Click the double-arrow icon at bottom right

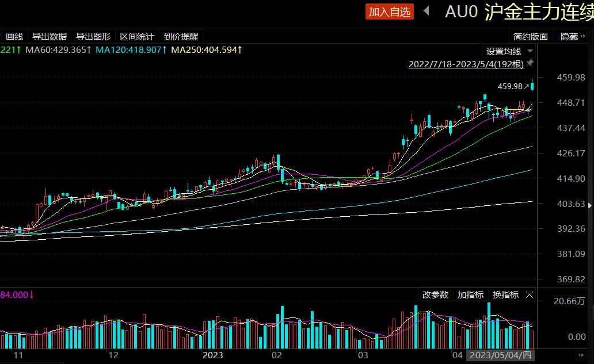point(581,355)
